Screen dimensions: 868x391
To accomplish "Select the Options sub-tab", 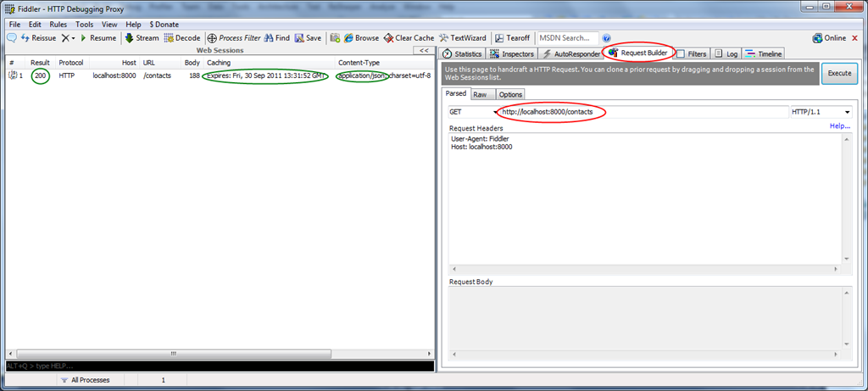I will 510,95.
